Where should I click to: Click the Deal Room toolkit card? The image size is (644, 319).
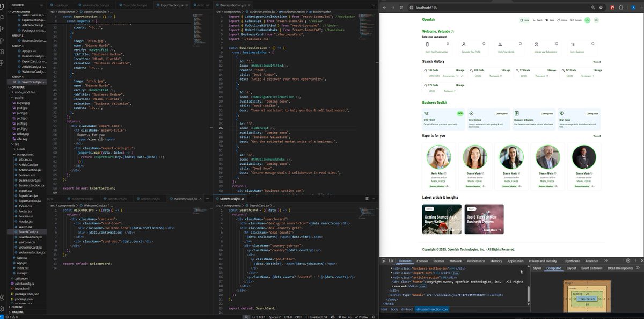coord(579,119)
